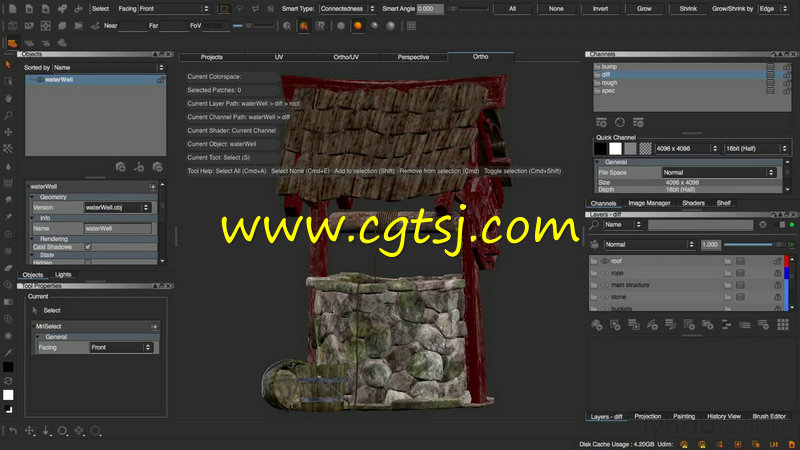
Task: Click the Invert selection button
Action: pos(600,9)
